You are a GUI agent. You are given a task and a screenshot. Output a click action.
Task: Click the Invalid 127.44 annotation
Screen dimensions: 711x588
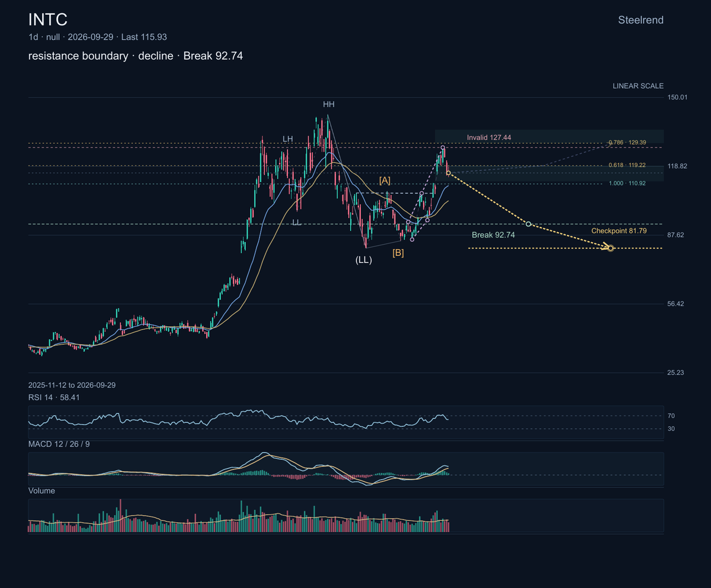pos(489,137)
